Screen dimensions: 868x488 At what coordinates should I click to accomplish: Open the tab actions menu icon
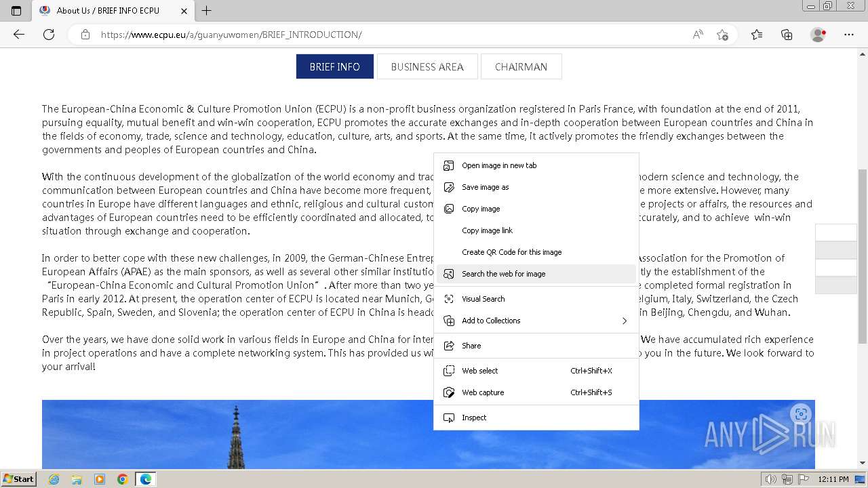16,10
